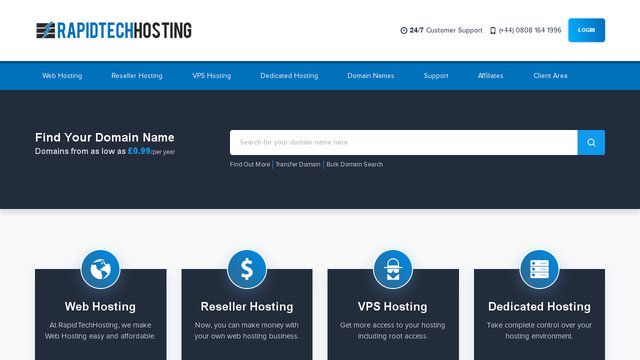Open the Affiliates menu item
This screenshot has width=640, height=360.
point(490,76)
